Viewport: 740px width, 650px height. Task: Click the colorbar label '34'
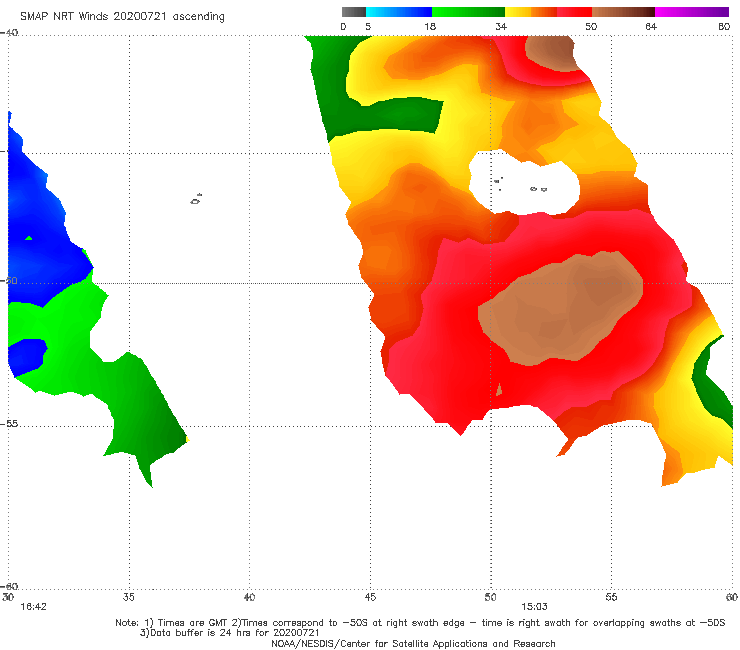(501, 27)
